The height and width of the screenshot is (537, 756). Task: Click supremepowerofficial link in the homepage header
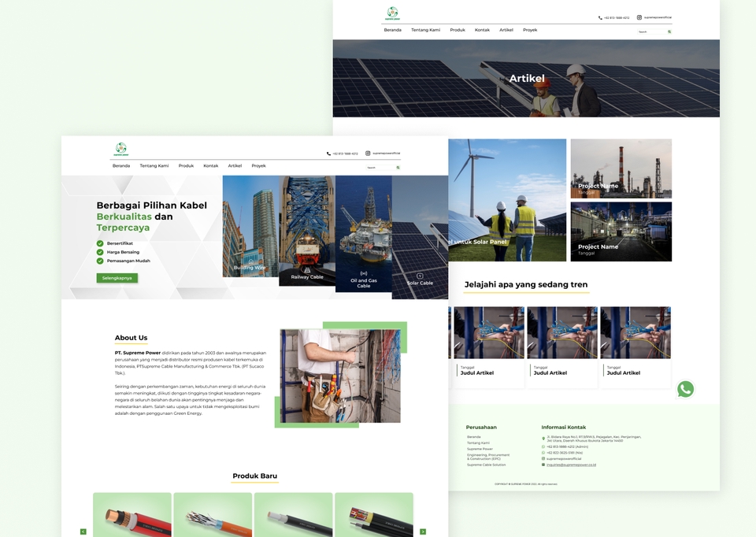[x=386, y=154]
